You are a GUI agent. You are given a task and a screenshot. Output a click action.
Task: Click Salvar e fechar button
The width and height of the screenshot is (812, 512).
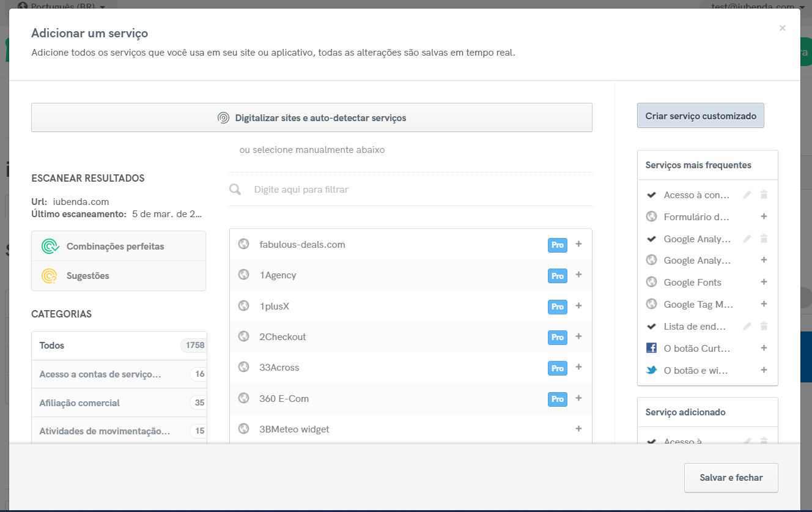[x=731, y=478]
